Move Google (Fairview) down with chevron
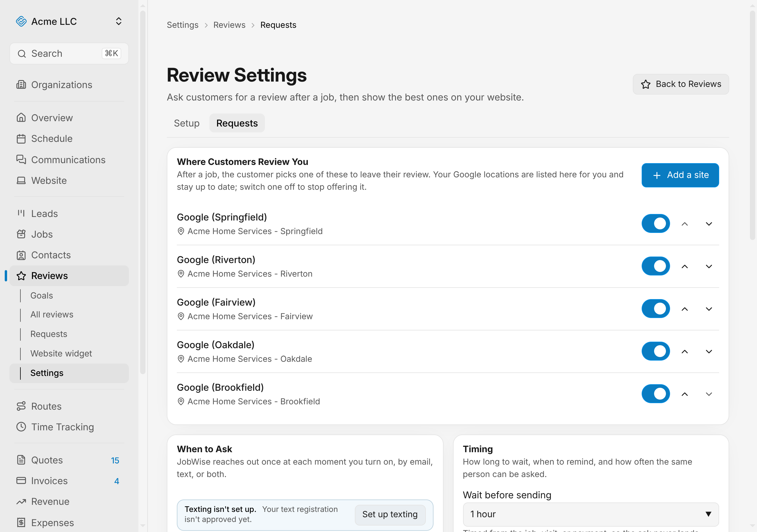This screenshot has height=532, width=757. pyautogui.click(x=709, y=309)
